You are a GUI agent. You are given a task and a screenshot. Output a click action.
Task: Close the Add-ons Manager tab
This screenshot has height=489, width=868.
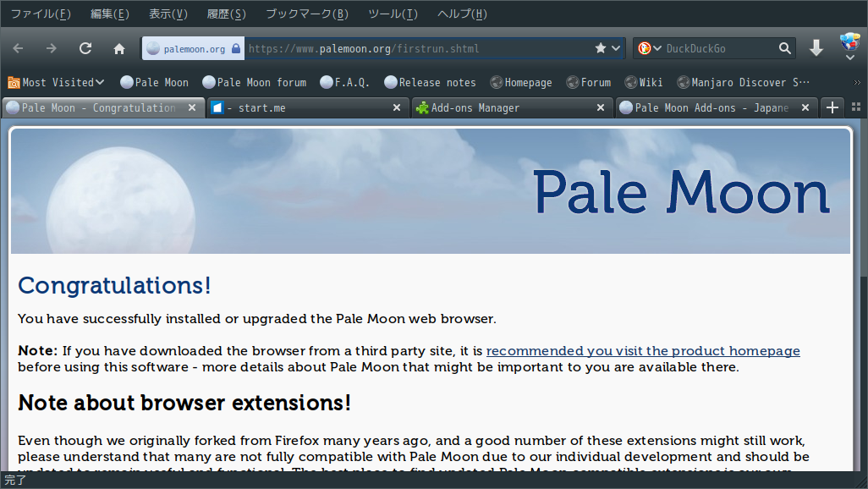[601, 108]
